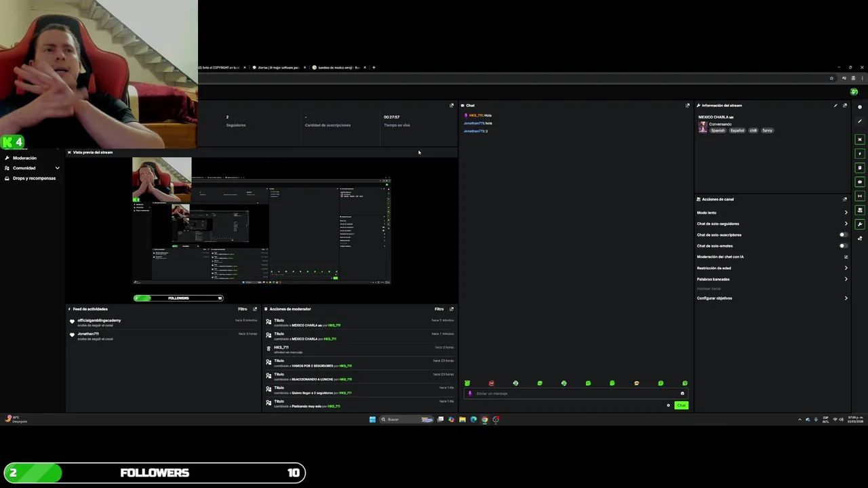Click the info icon in right sidebar
The width and height of the screenshot is (868, 488).
click(860, 107)
